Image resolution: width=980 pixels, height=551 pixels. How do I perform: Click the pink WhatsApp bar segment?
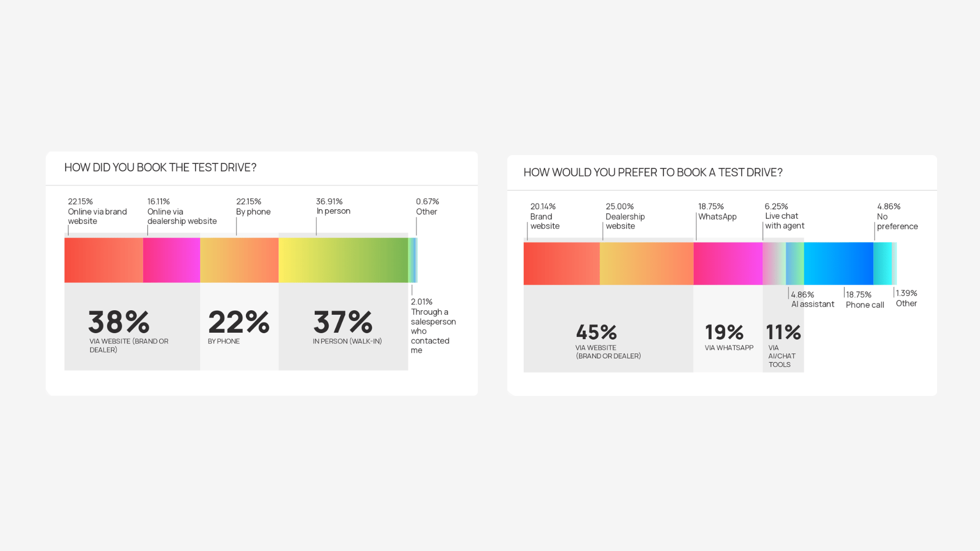(728, 263)
